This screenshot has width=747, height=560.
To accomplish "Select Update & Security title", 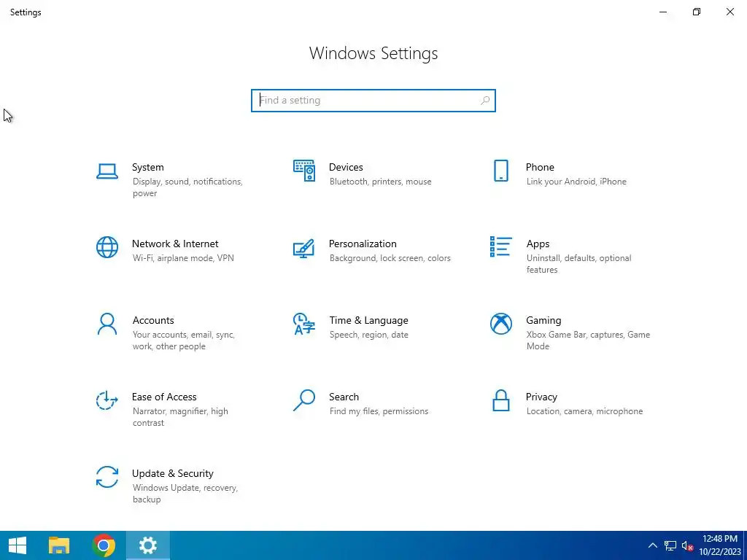I will click(x=172, y=473).
